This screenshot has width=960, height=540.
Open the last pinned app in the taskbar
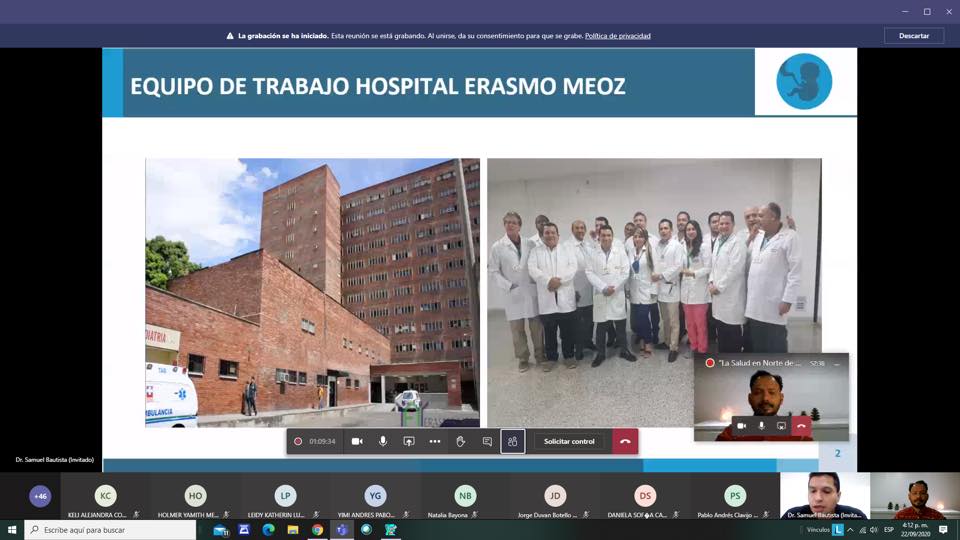pos(391,530)
